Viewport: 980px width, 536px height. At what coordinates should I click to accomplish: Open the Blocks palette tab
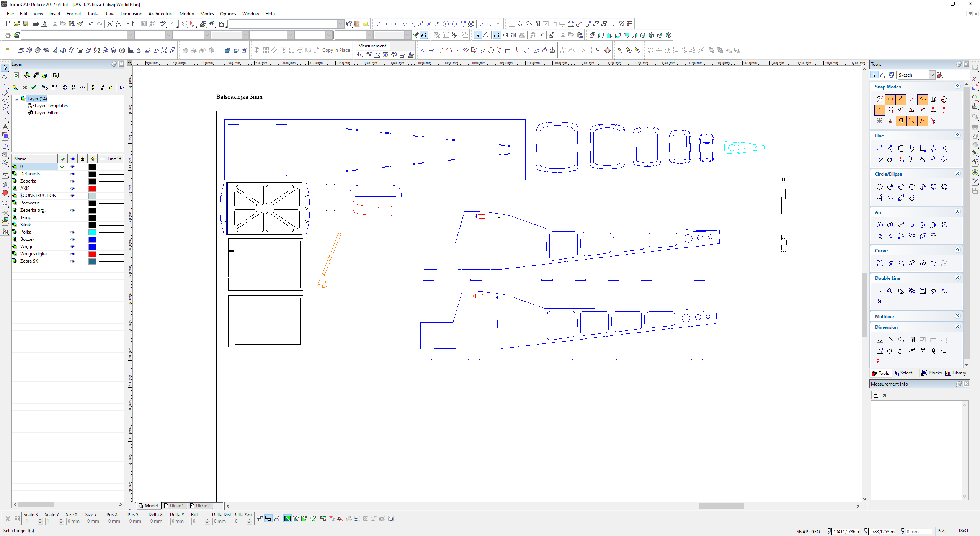(931, 373)
